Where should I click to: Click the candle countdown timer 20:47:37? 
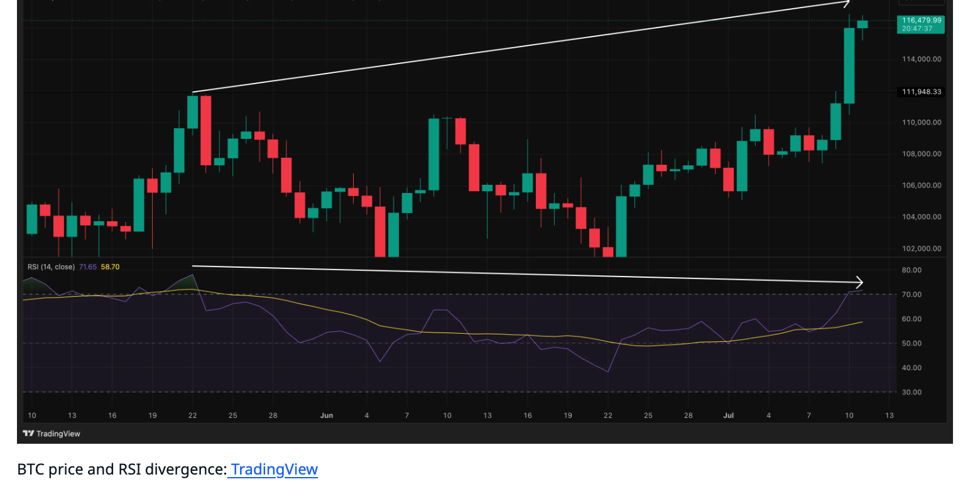pyautogui.click(x=917, y=29)
